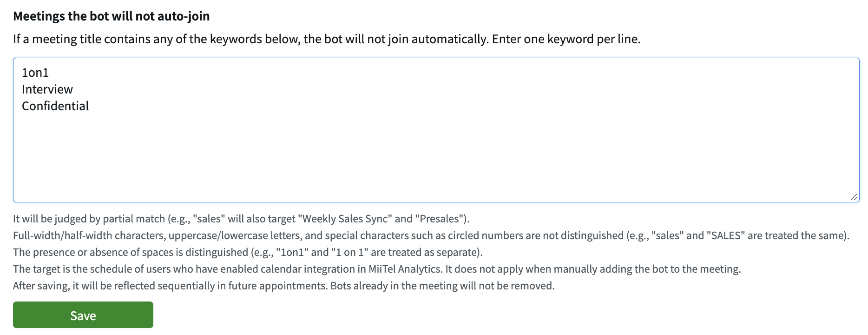Click the partial match explanation line
868x335 pixels.
(241, 219)
